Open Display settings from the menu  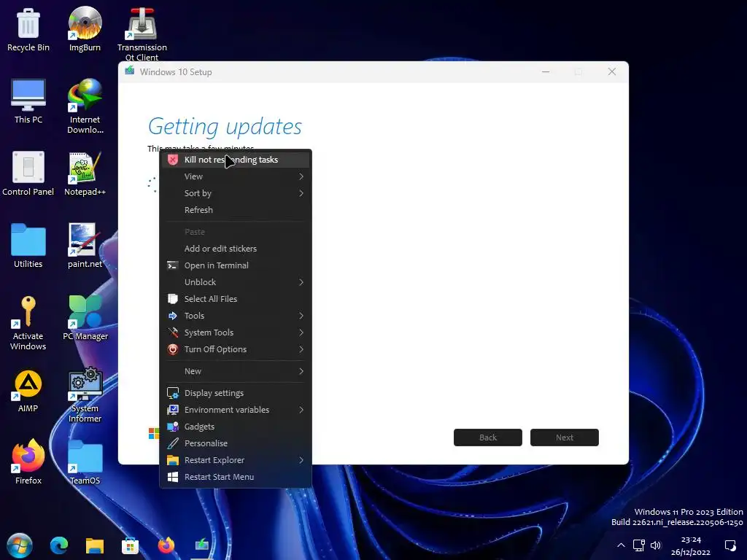click(236, 393)
